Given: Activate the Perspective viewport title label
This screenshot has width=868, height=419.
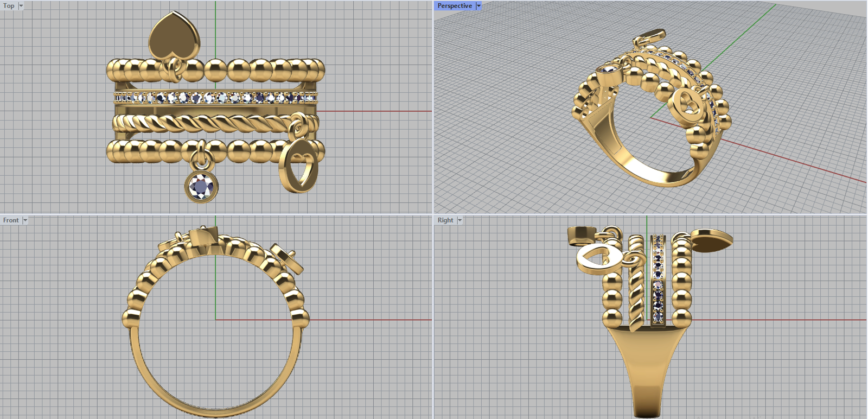Looking at the screenshot, I should (x=454, y=6).
